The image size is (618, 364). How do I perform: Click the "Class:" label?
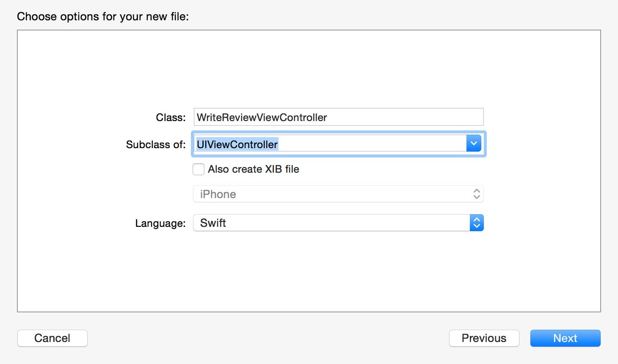[171, 118]
